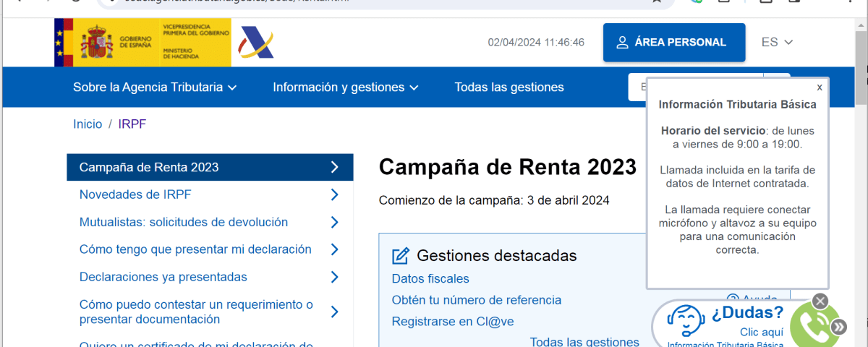Click the Agencia Tributaria logo icon
Image resolution: width=868 pixels, height=347 pixels.
[257, 43]
